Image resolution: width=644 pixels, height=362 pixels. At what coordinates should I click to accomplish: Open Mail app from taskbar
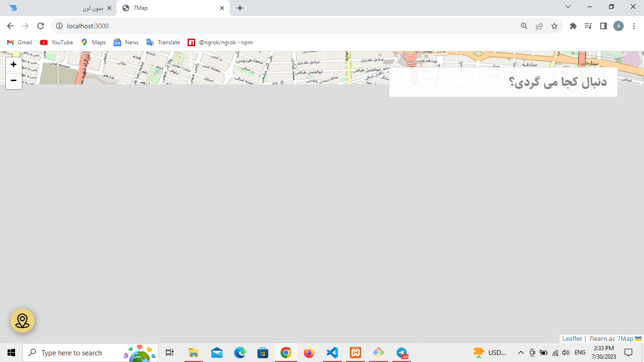(x=217, y=353)
